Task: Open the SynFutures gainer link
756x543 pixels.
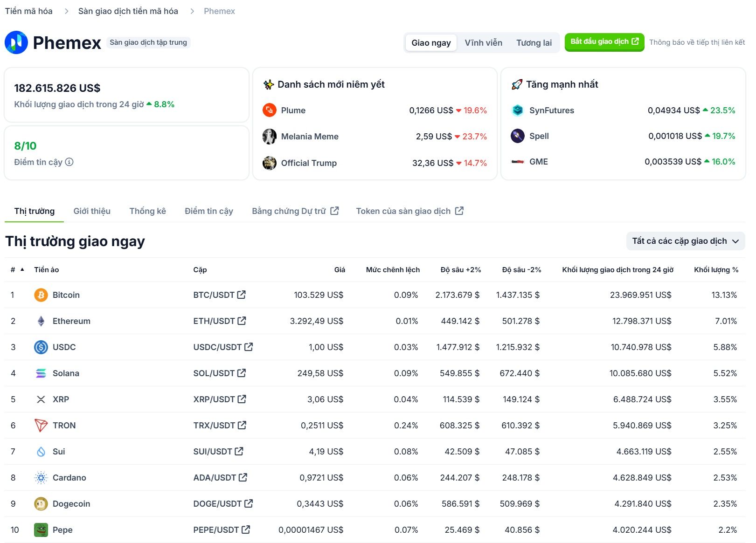Action: [552, 110]
